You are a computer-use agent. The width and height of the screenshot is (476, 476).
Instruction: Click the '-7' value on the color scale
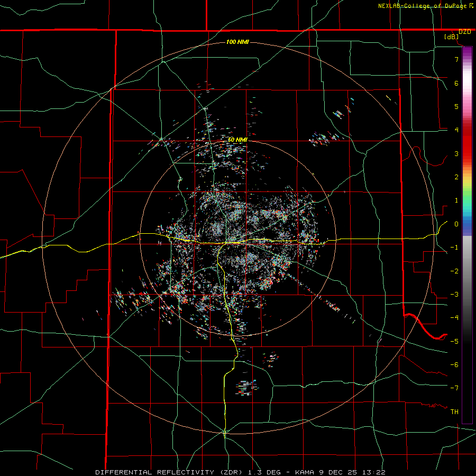coord(454,388)
